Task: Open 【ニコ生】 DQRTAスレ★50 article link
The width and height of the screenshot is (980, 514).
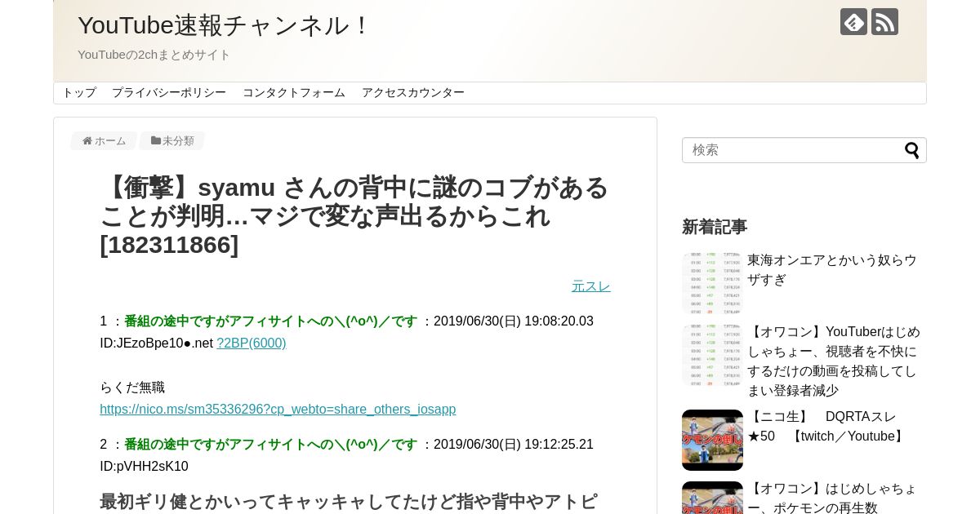Action: 827,427
